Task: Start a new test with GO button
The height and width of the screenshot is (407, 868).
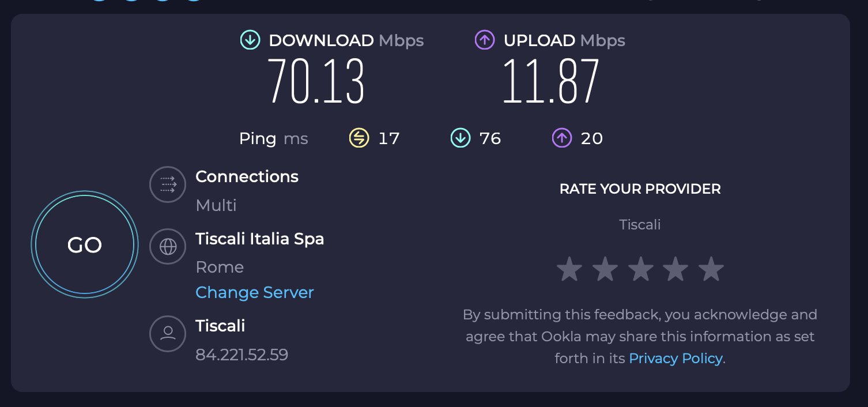Action: click(x=85, y=244)
